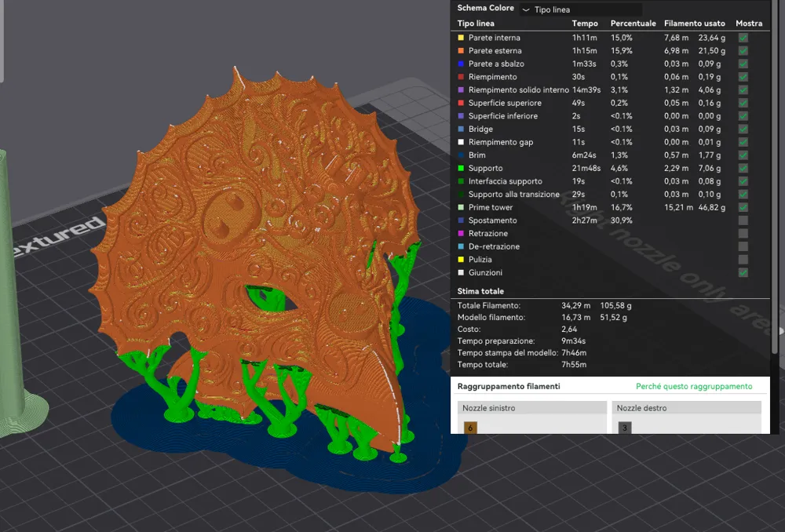
Task: Uncheck the Parete interna visibility checkbox
Action: tap(743, 38)
